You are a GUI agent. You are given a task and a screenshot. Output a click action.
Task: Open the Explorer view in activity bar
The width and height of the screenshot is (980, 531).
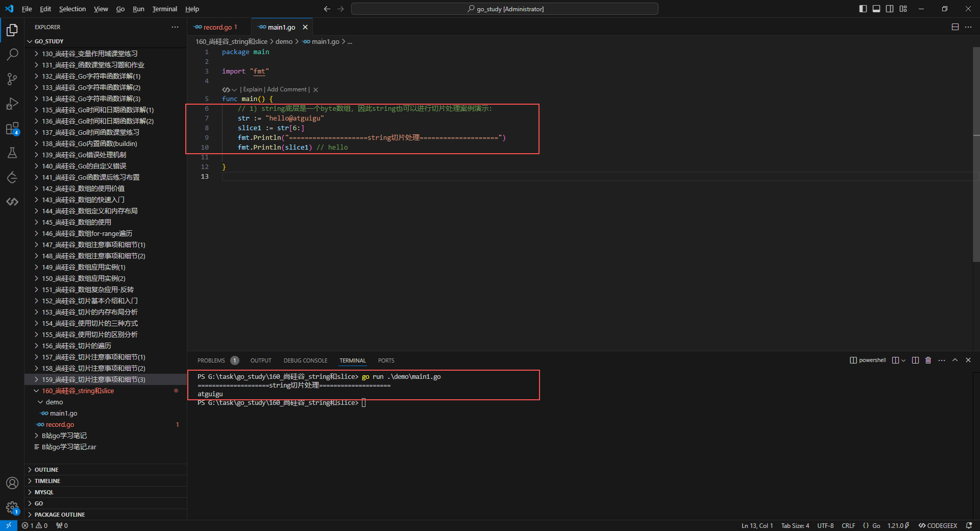point(12,30)
